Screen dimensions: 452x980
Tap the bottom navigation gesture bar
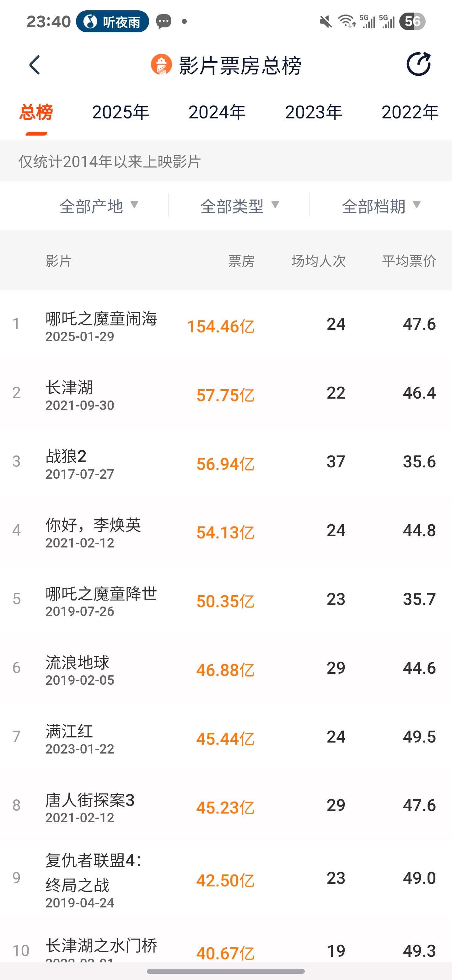[226, 971]
